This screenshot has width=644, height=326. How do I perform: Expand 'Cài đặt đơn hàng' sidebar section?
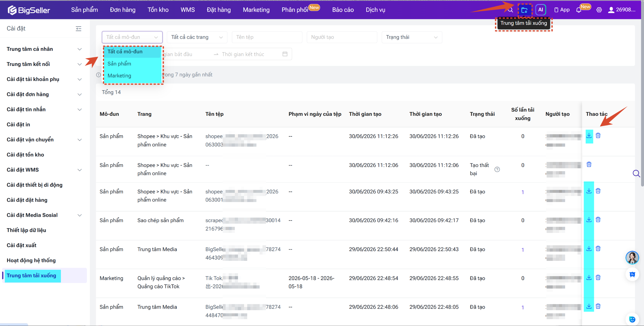(44, 94)
